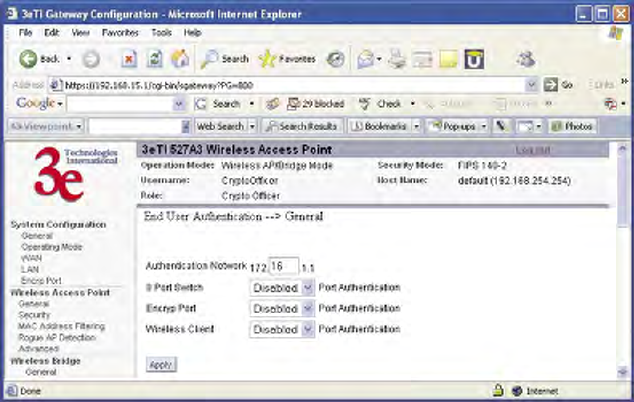Open the LAN configuration link
Image resolution: width=634 pixels, height=402 pixels.
(x=30, y=269)
